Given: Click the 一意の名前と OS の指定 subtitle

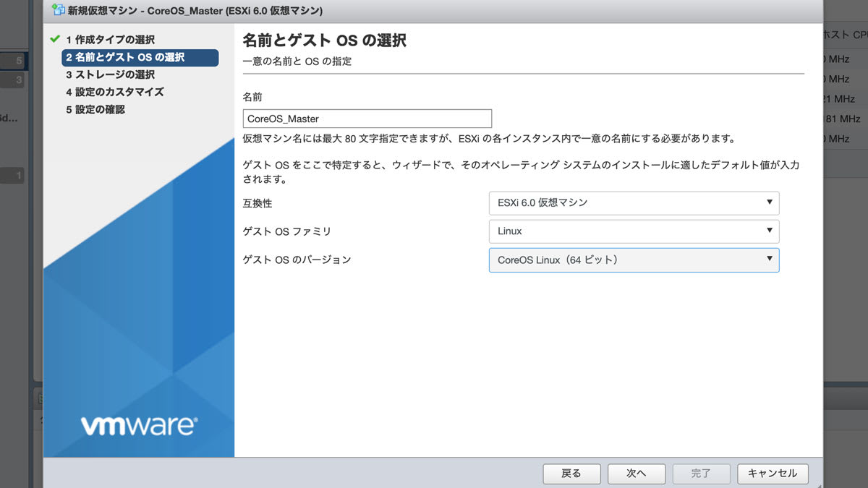Looking at the screenshot, I should [x=297, y=61].
